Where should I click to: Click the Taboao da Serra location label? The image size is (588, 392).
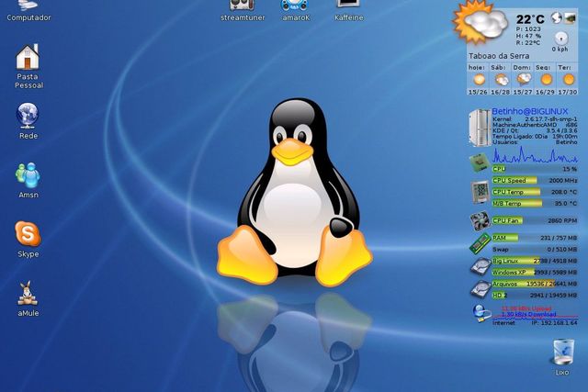pos(499,56)
